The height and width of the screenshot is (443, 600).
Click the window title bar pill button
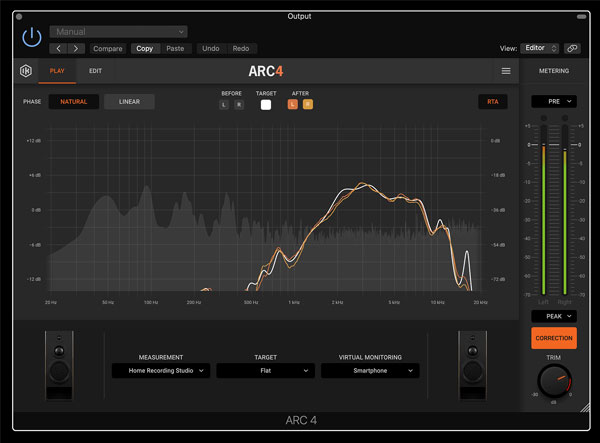[581, 16]
